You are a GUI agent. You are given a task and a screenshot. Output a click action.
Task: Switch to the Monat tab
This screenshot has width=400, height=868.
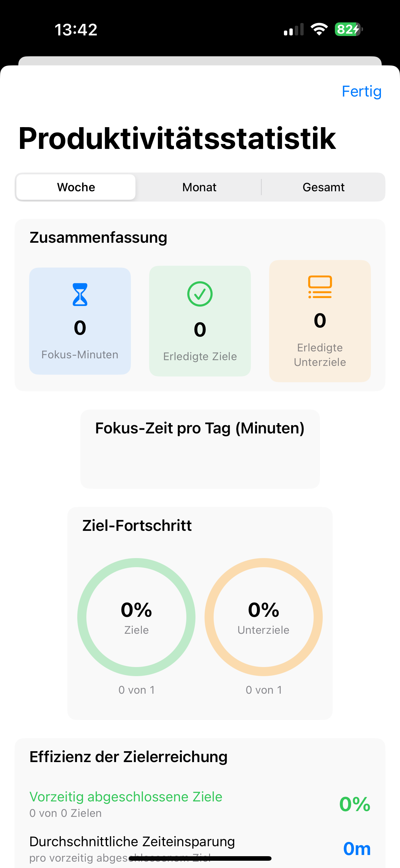[199, 187]
